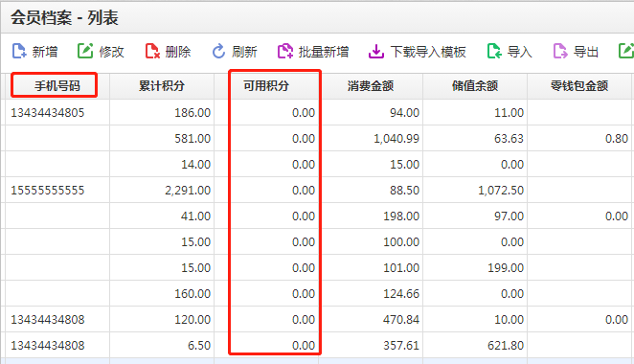The image size is (634, 364).
Task: Click consumption amount 100.00
Action: [401, 241]
